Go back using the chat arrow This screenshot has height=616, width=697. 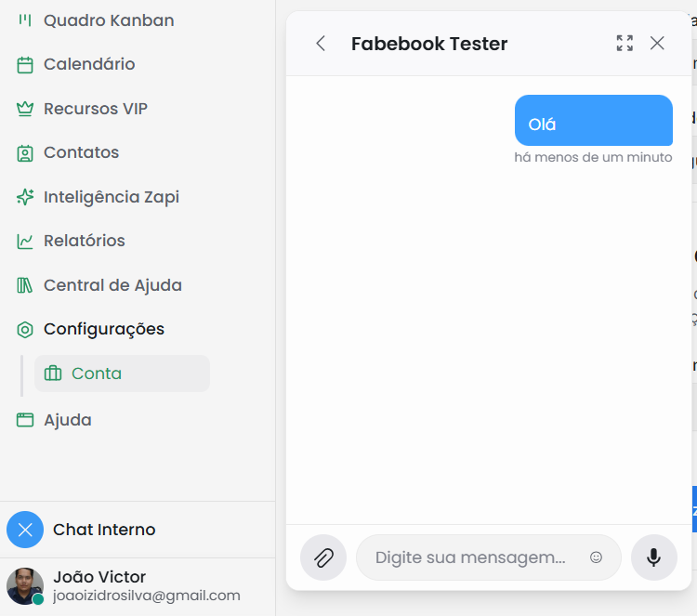coord(321,43)
